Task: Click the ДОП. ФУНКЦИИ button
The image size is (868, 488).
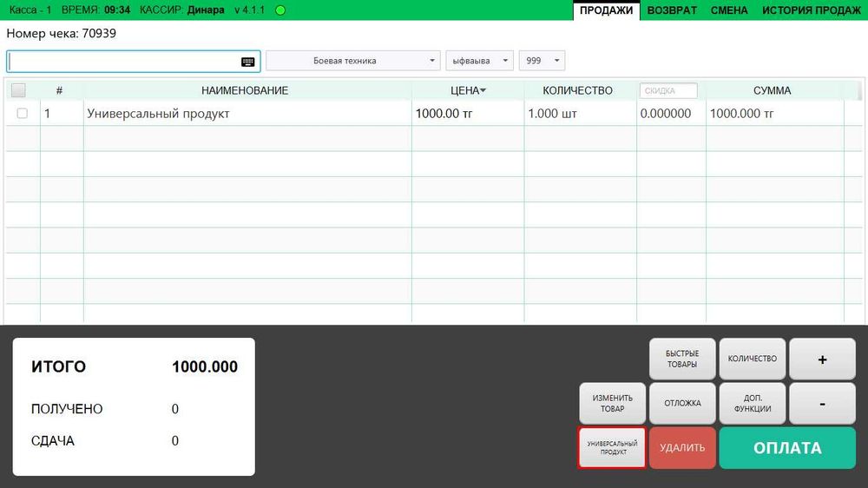Action: [753, 403]
